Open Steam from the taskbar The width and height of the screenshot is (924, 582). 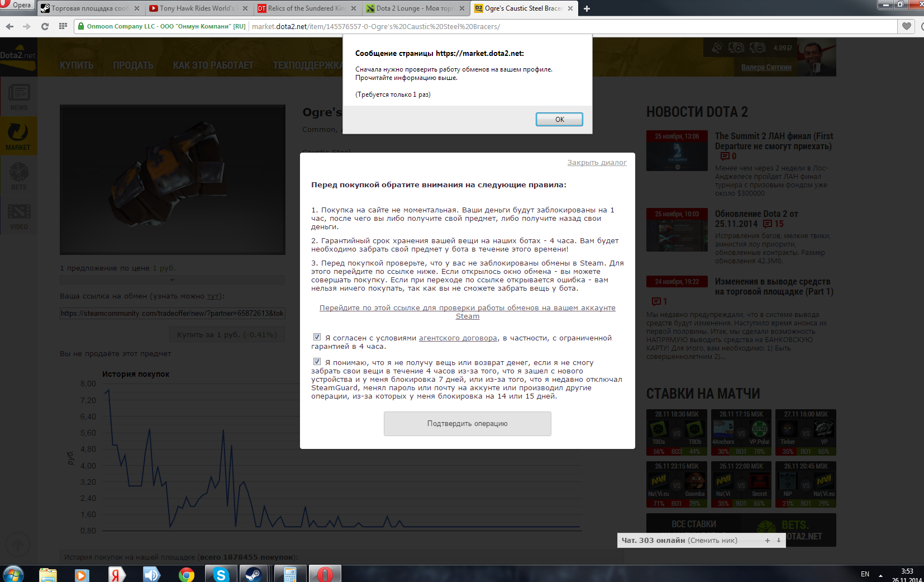(254, 574)
